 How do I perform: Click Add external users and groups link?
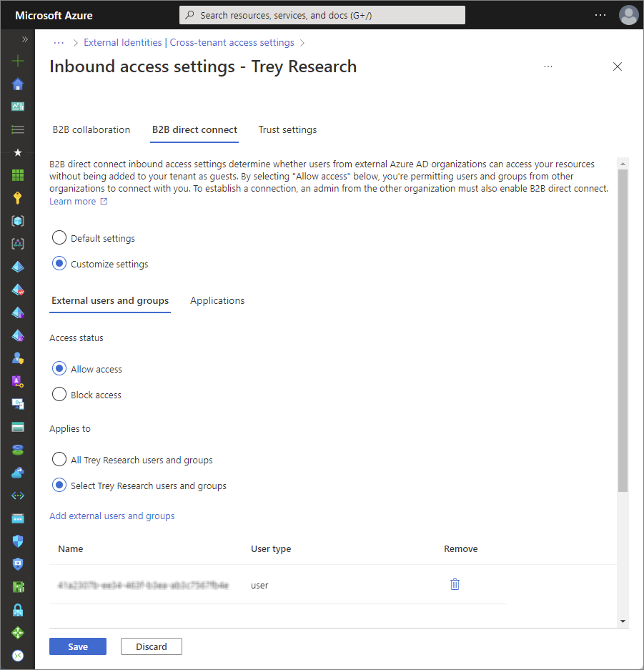click(x=112, y=516)
